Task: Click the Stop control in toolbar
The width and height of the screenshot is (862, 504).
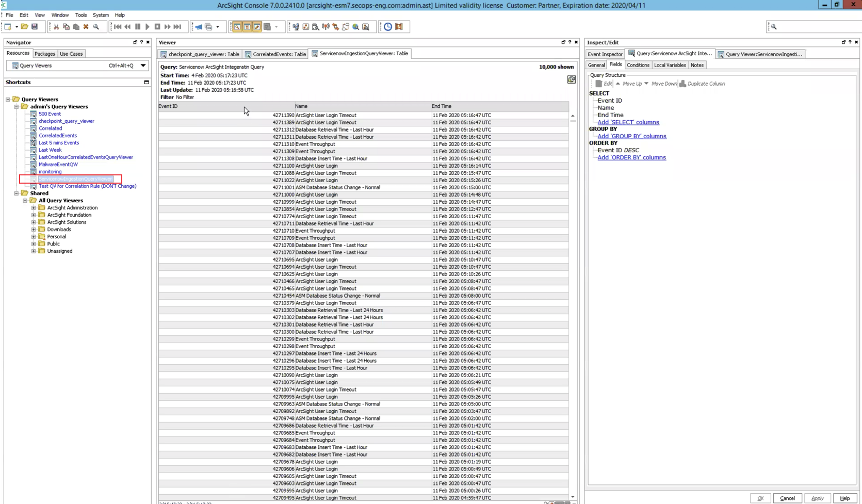Action: 157,27
